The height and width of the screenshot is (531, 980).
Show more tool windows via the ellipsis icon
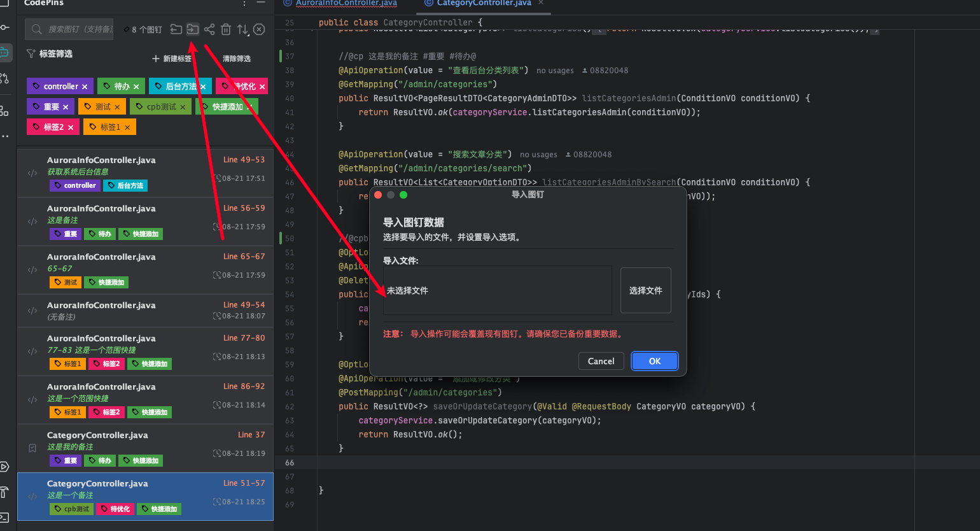[x=4, y=136]
